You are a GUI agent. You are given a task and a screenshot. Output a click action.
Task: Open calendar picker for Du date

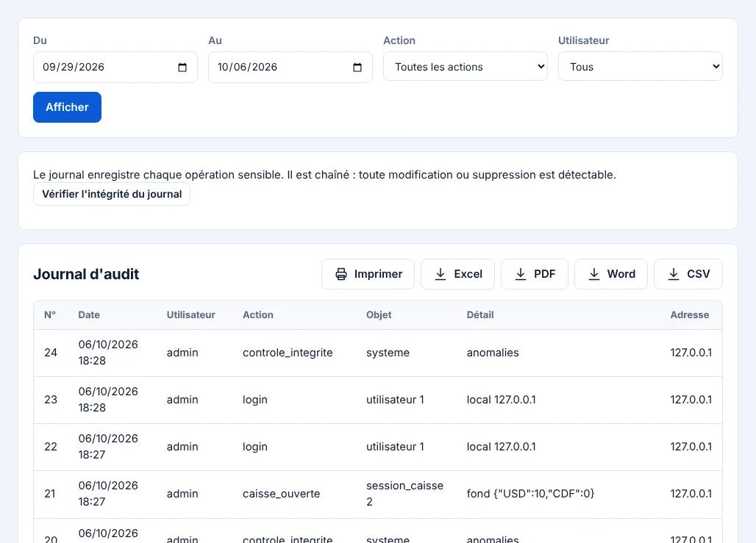(182, 68)
